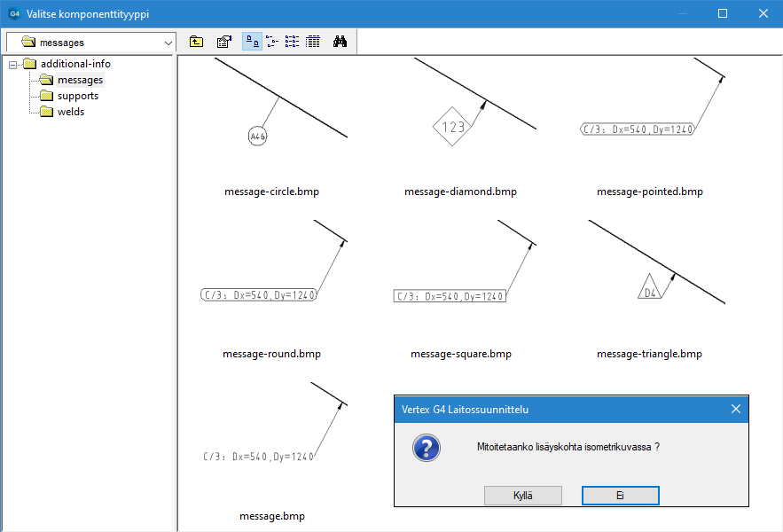Collapse the additional-info tree node
Image resolution: width=783 pixels, height=532 pixels.
click(x=13, y=64)
